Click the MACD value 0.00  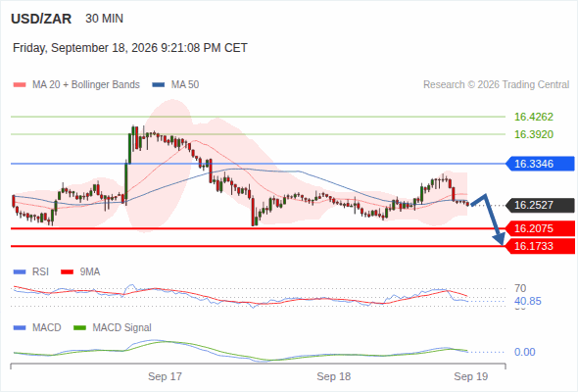tap(524, 352)
